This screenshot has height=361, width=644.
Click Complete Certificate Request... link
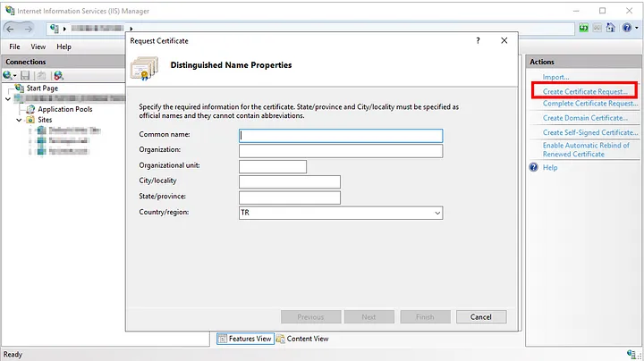click(590, 104)
